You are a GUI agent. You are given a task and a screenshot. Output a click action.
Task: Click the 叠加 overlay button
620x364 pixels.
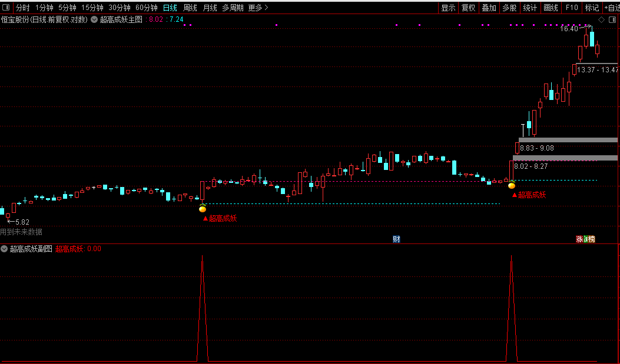click(x=489, y=8)
